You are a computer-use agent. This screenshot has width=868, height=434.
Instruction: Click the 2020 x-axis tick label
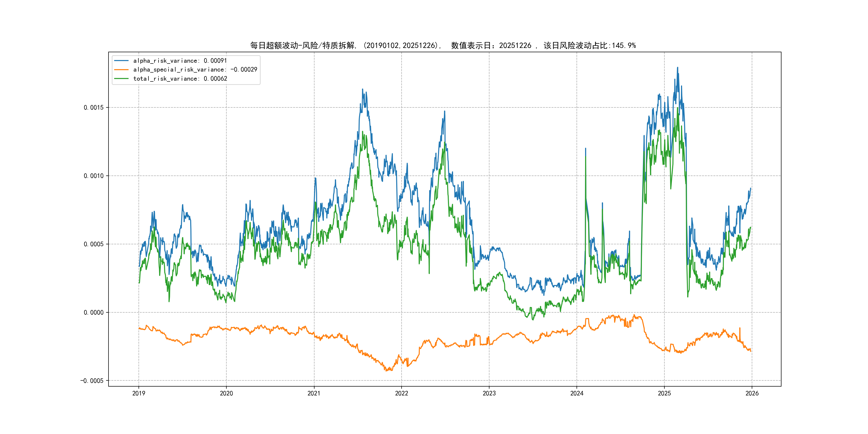click(x=226, y=393)
